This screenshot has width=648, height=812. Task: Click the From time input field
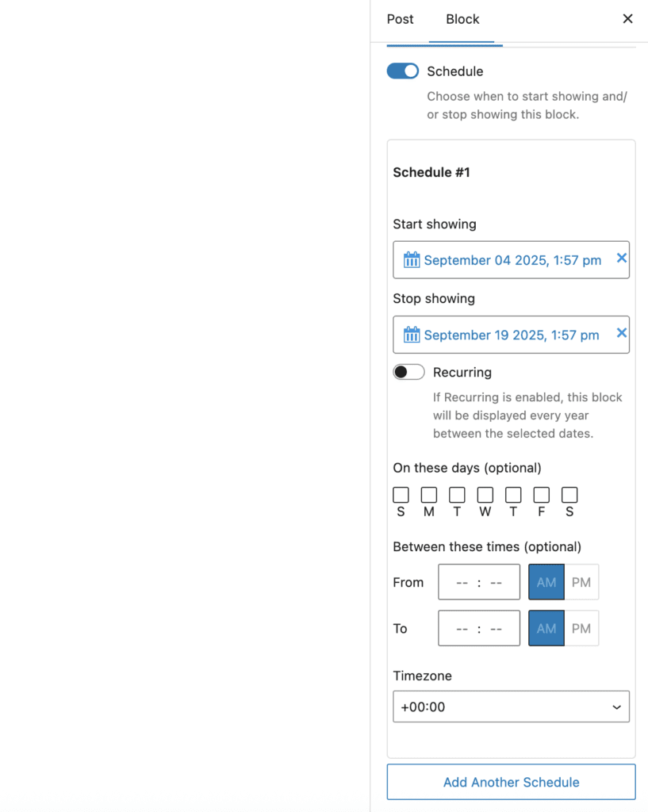pyautogui.click(x=479, y=582)
